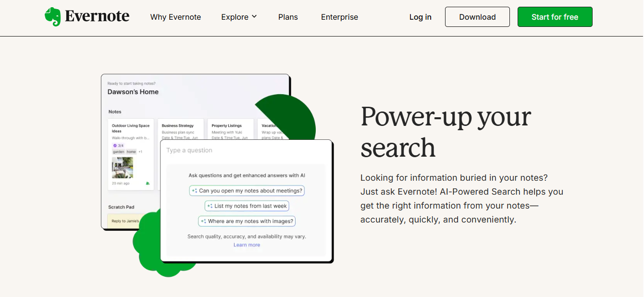
Task: Follow the Learn more link
Action: click(247, 245)
